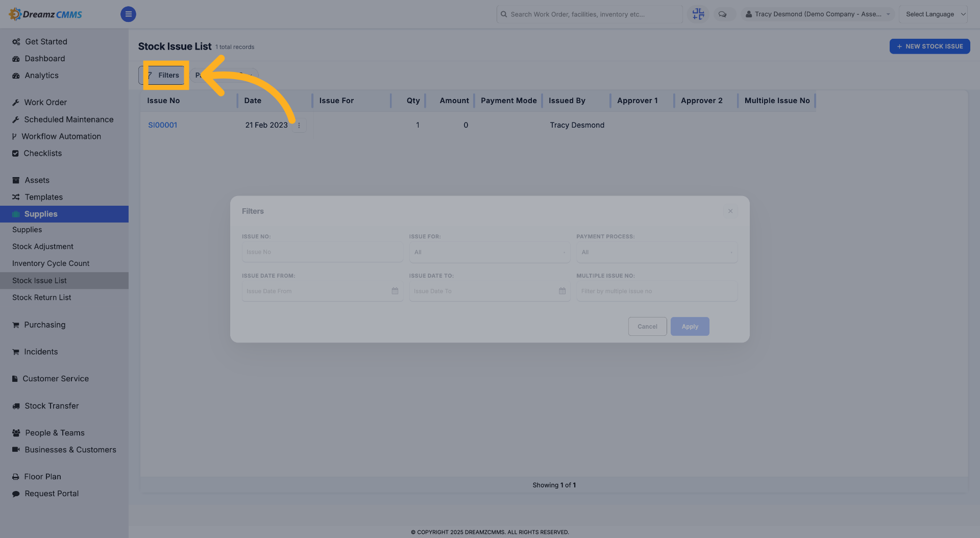
Task: Click the Issued By column header
Action: coord(567,101)
